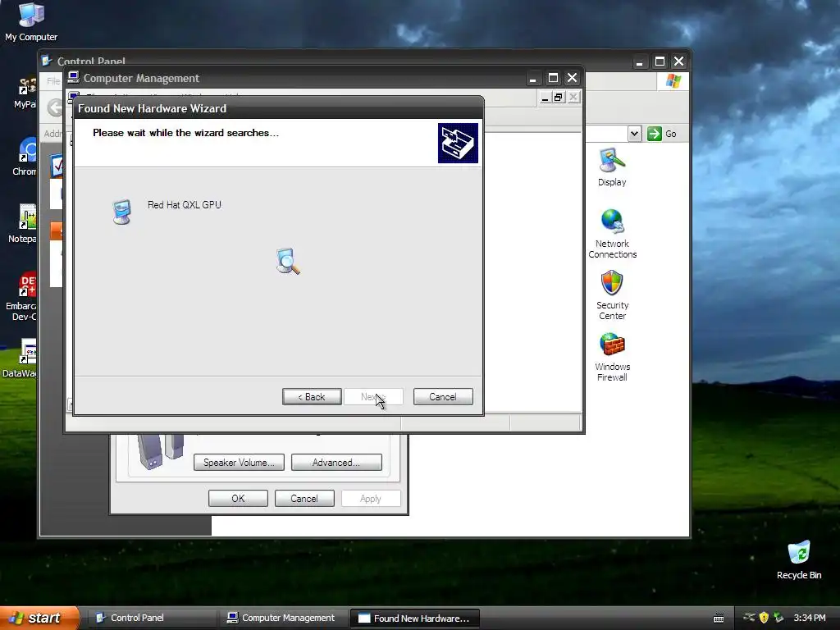Close the Control Panel window
The height and width of the screenshot is (630, 840).
[678, 62]
